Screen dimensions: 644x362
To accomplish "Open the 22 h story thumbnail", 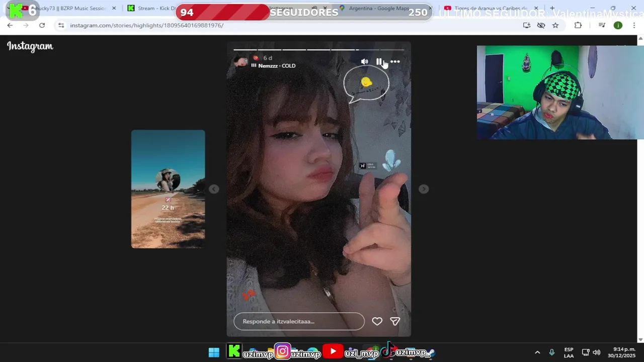I will (x=168, y=189).
